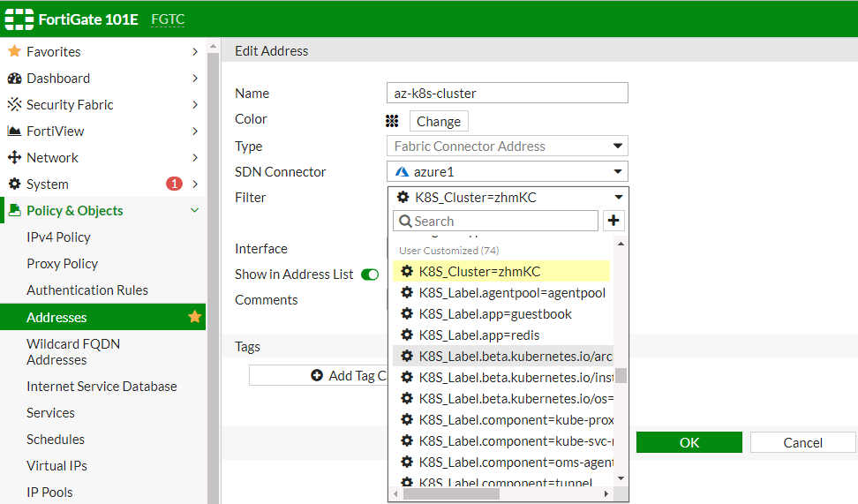The image size is (858, 504).
Task: Click the FGTC hostname link
Action: (168, 19)
